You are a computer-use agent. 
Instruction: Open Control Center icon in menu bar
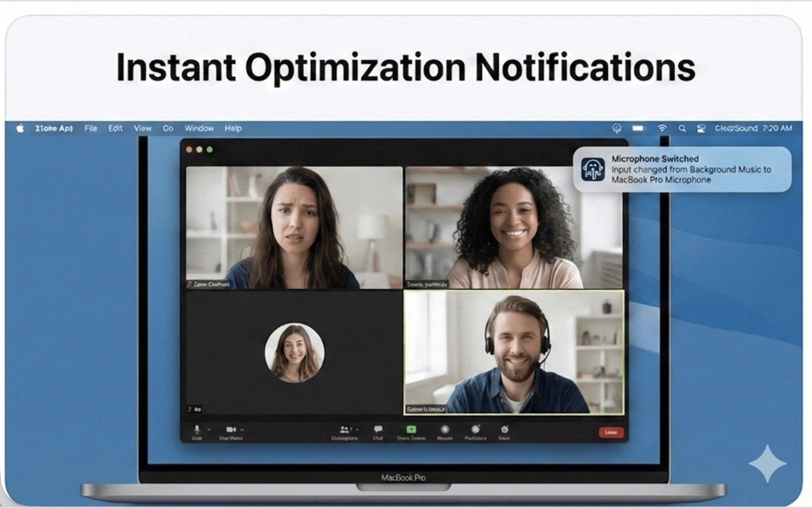coord(701,128)
